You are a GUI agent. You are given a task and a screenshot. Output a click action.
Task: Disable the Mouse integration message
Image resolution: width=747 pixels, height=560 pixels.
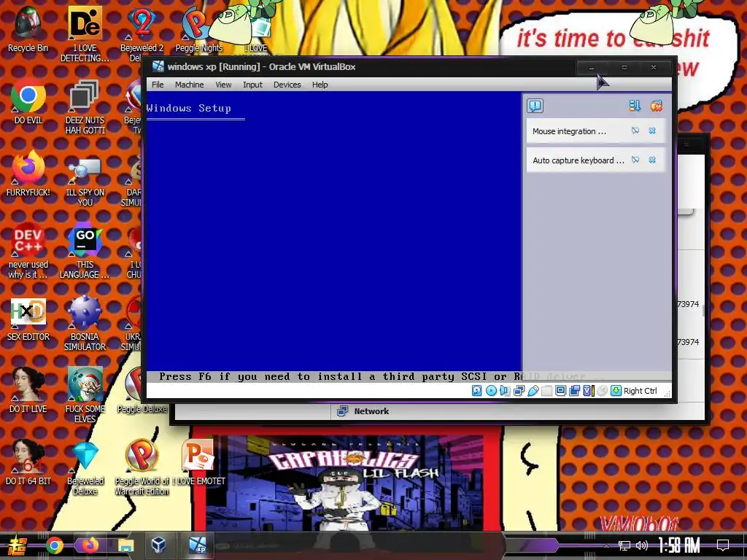click(x=635, y=131)
